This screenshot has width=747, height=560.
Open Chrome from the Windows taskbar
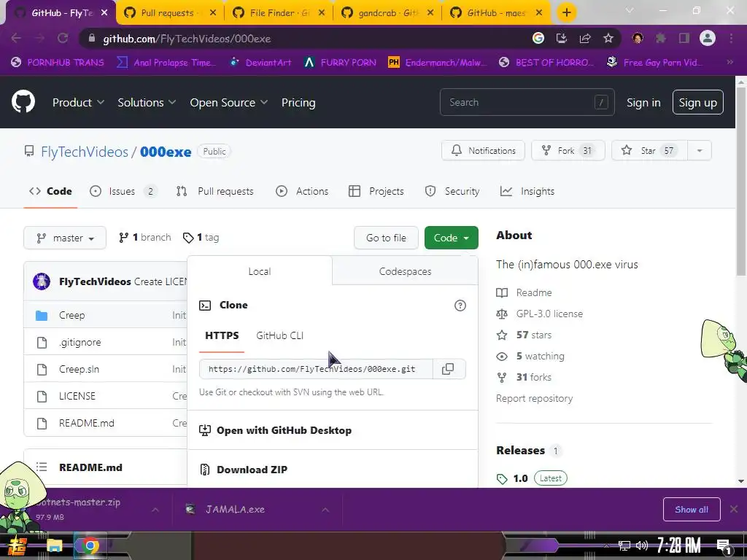(x=90, y=545)
